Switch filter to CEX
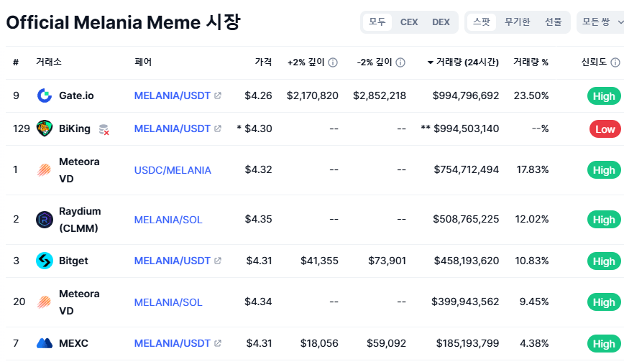Viewport: 624px width, 364px height. tap(409, 22)
